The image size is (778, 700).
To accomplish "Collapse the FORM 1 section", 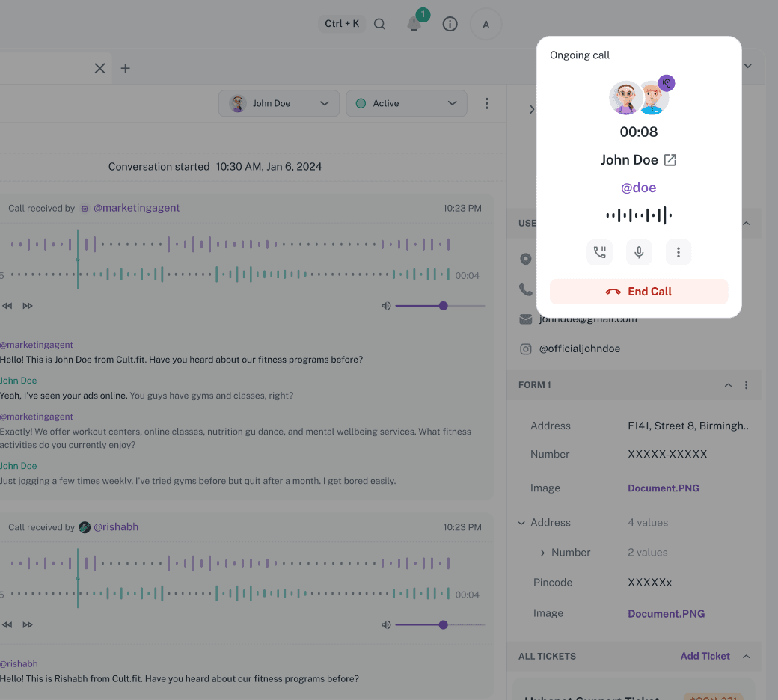I will pyautogui.click(x=728, y=385).
